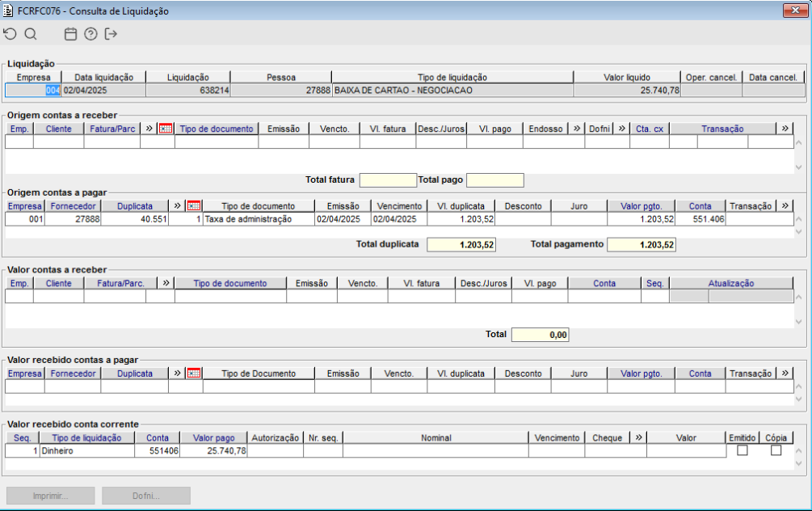Expand columns after Transação in Origem contas a pagar
Viewport: 812px width, 511px height.
(x=785, y=205)
